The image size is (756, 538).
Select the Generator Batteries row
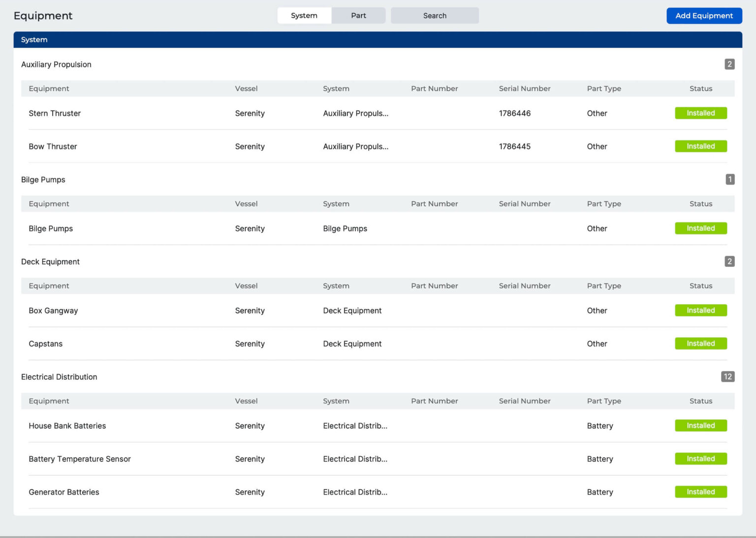pyautogui.click(x=63, y=492)
